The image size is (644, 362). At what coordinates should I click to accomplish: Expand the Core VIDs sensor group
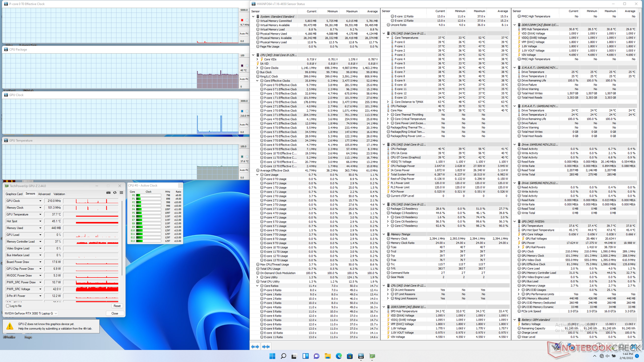[x=257, y=59]
